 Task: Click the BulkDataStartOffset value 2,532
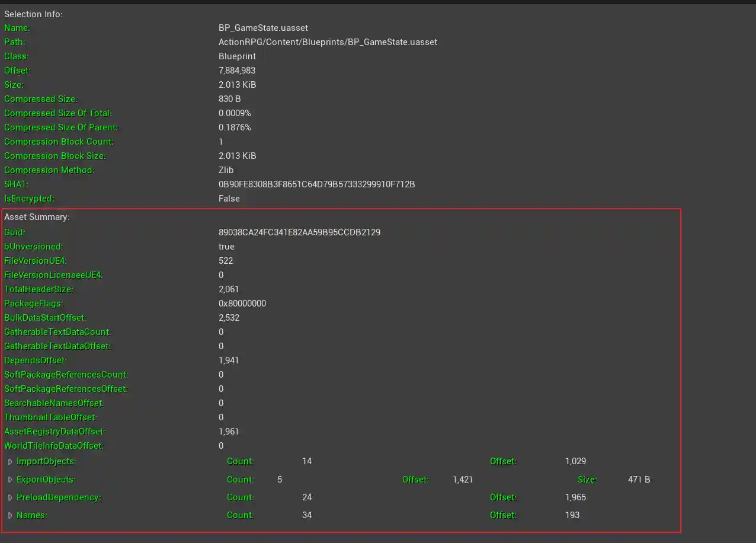coord(228,318)
